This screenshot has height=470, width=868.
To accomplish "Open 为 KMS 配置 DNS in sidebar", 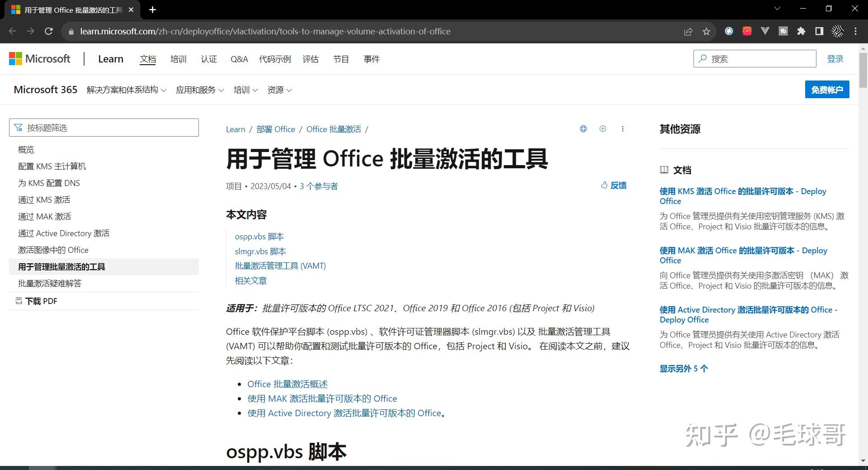I will click(49, 183).
